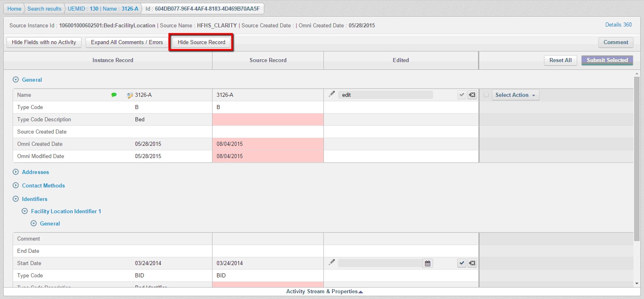Collapse Facility Location Identifier 1

pos(25,211)
